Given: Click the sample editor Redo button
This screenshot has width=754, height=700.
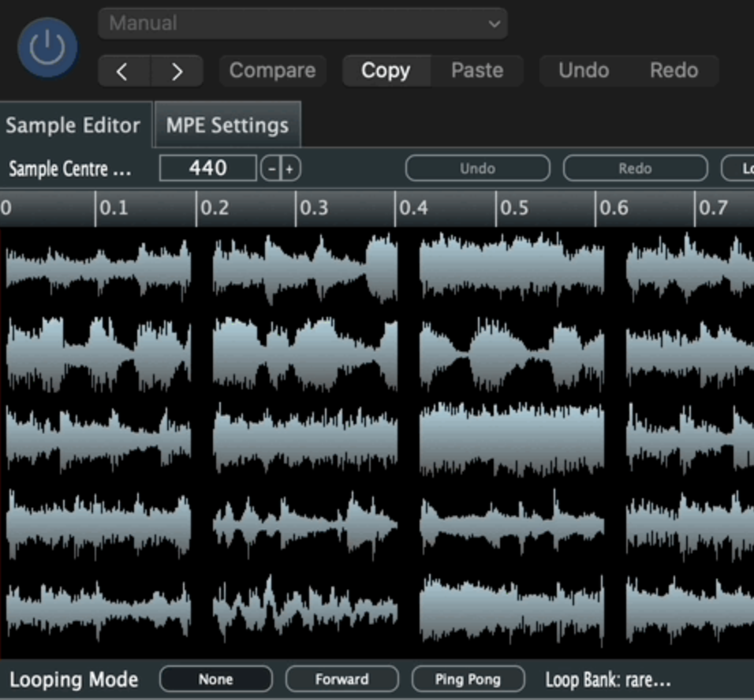Looking at the screenshot, I should click(x=635, y=169).
